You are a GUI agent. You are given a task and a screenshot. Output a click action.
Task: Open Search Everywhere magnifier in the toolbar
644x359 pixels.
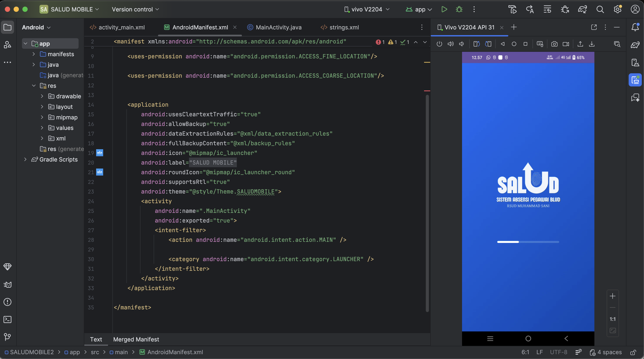point(600,9)
